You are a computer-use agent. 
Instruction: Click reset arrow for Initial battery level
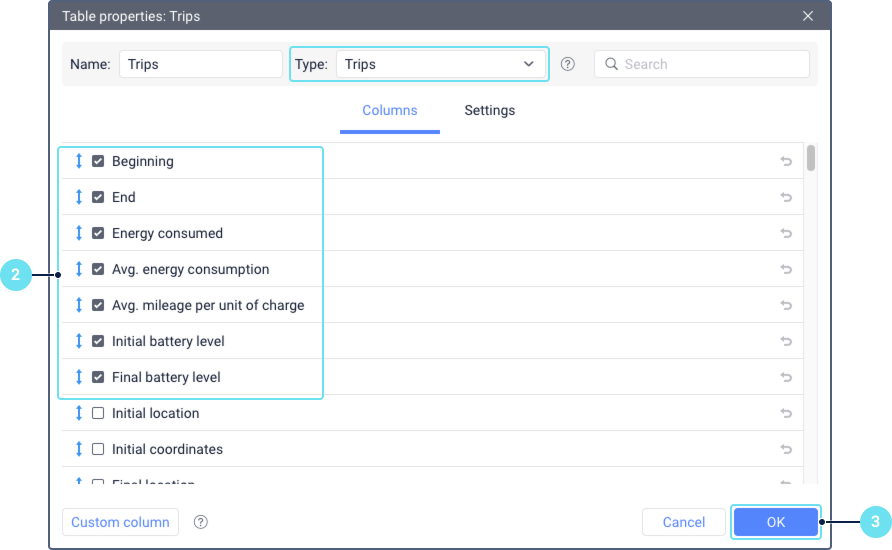coord(786,341)
